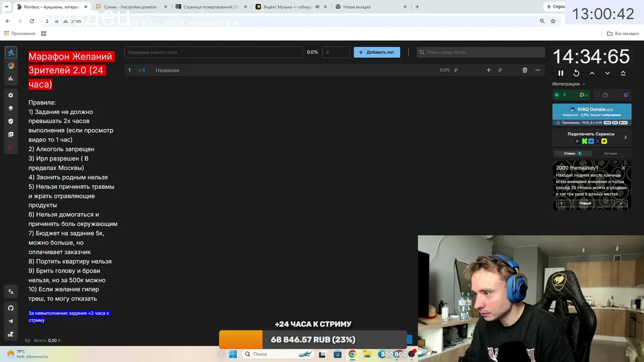Screen dimensions: 644x362
Task: Click the Новый button on bid card
Action: tap(585, 204)
